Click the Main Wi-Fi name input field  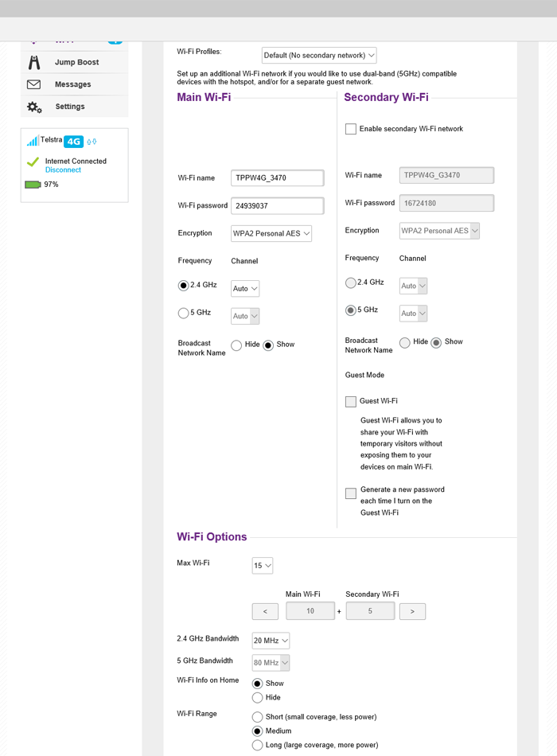click(x=277, y=178)
